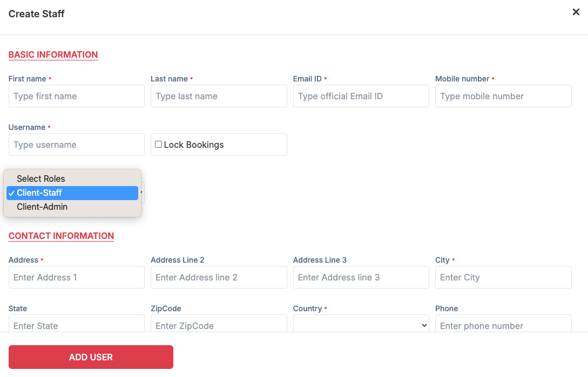Focus the ZipCode input box
The height and width of the screenshot is (377, 588).
[219, 325]
